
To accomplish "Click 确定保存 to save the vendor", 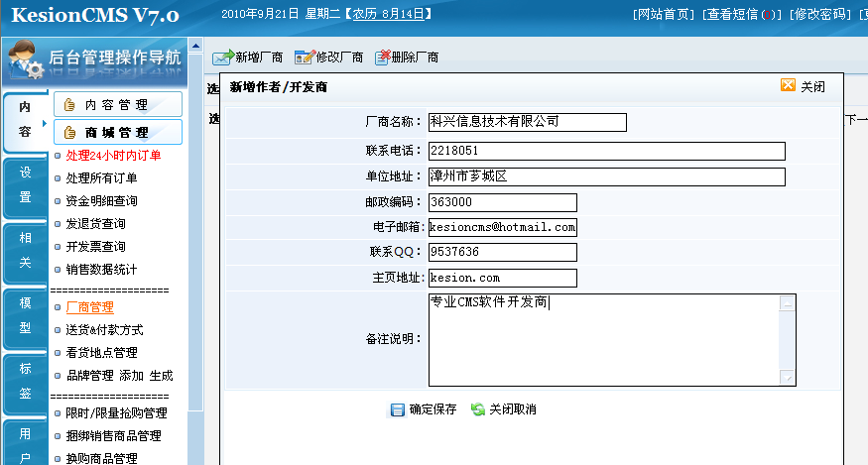I will 433,409.
